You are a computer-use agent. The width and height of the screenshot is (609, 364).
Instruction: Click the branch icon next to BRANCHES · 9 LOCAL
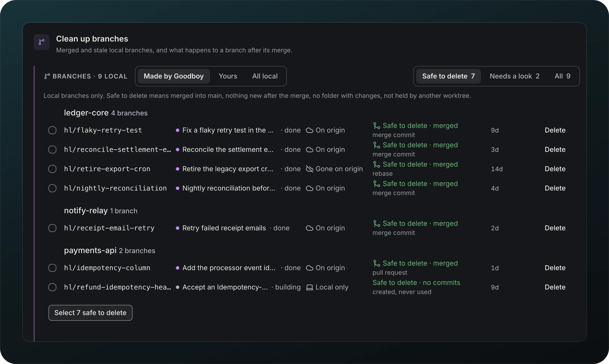click(47, 76)
